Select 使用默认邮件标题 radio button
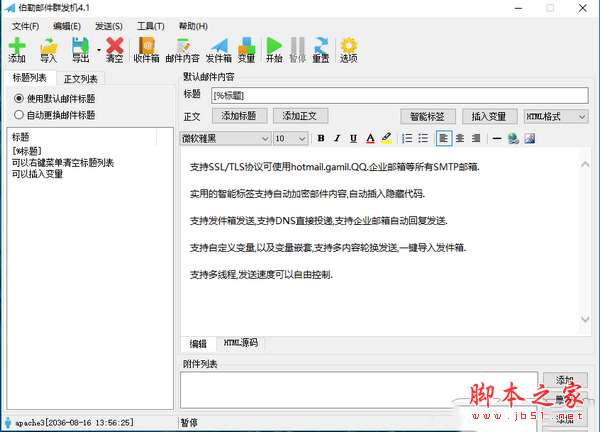 click(x=19, y=99)
